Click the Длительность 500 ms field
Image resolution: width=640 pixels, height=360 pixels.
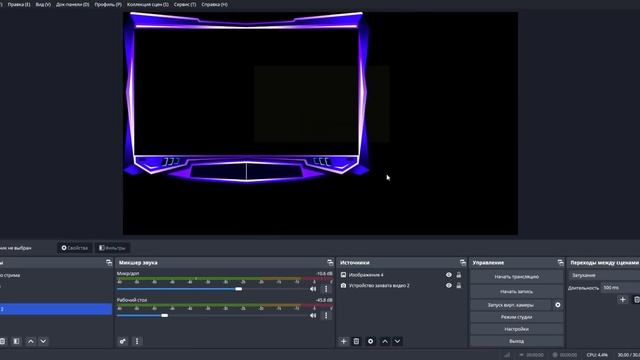pos(620,288)
